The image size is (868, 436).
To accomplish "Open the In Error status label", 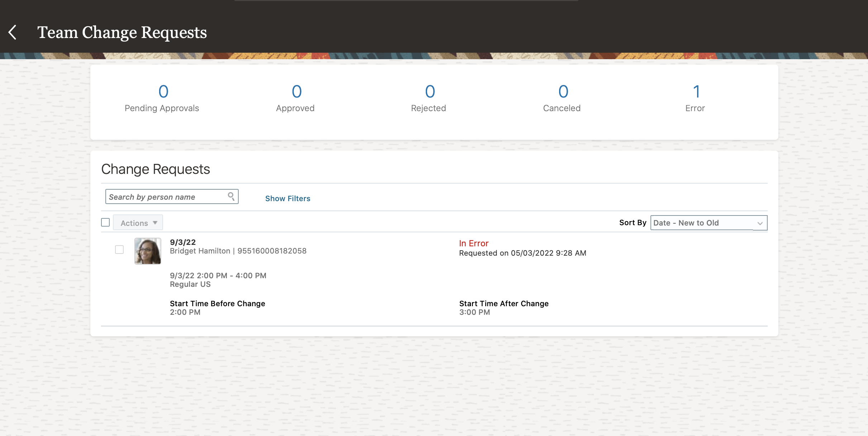I will tap(473, 243).
